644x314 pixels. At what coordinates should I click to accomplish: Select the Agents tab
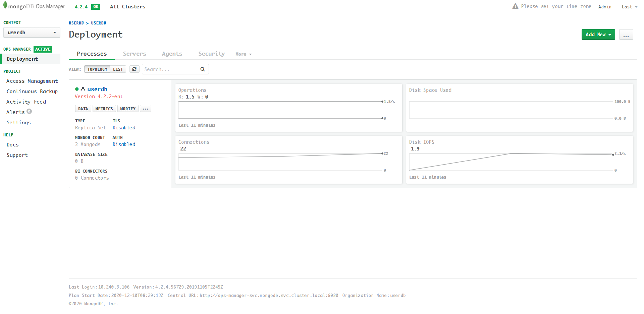tap(172, 54)
